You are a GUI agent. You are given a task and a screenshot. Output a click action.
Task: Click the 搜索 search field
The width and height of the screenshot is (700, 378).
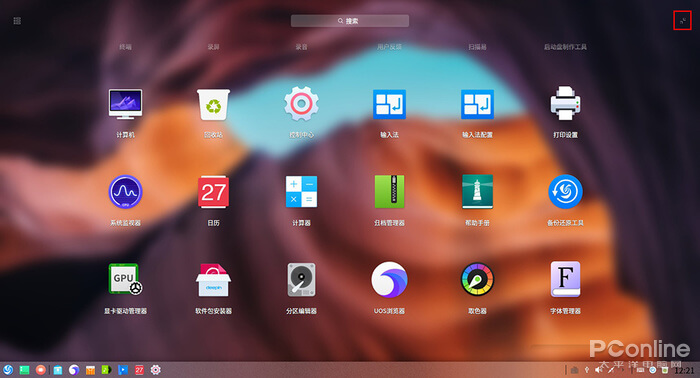350,21
